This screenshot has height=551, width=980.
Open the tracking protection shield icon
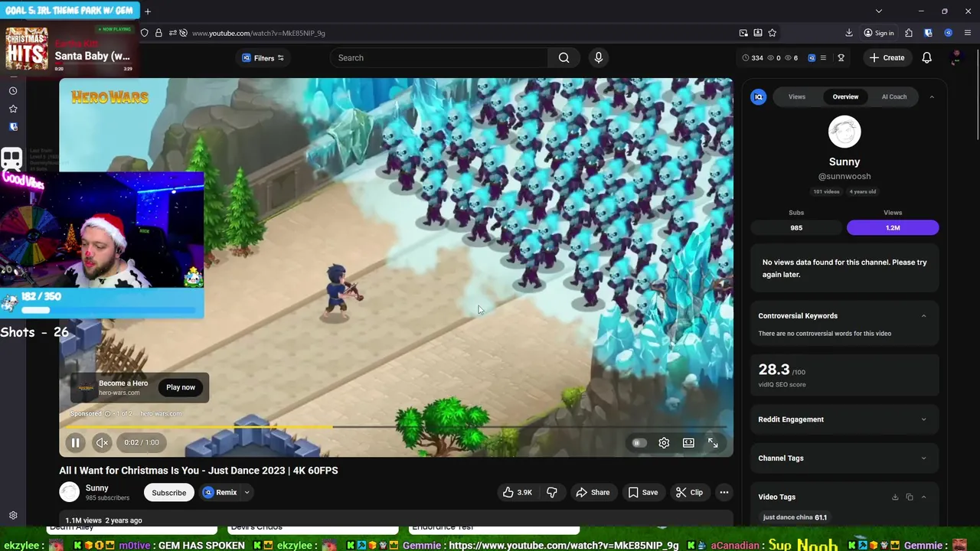[144, 33]
